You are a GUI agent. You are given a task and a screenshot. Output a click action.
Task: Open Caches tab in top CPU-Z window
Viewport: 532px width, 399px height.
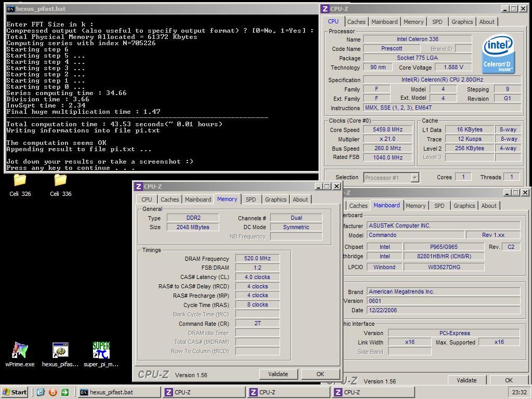point(356,22)
